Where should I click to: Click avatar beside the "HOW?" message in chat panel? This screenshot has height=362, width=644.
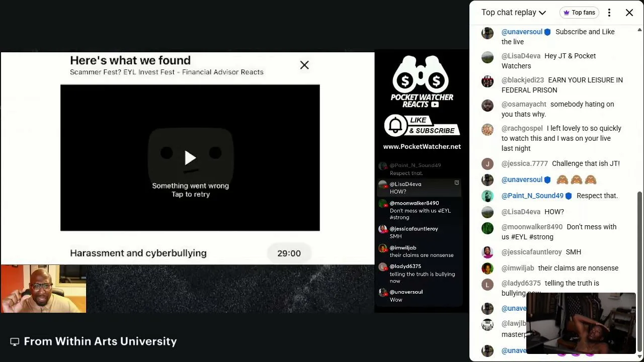(488, 212)
